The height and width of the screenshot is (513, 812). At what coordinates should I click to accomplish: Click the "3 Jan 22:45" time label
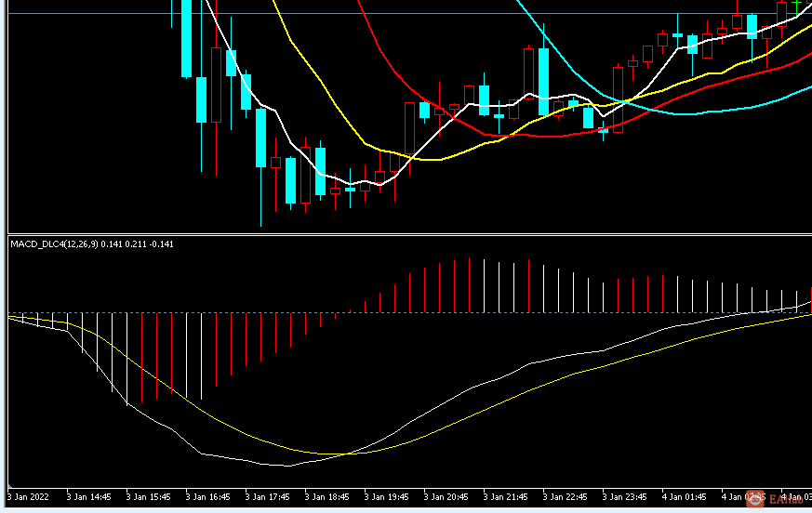pos(566,497)
